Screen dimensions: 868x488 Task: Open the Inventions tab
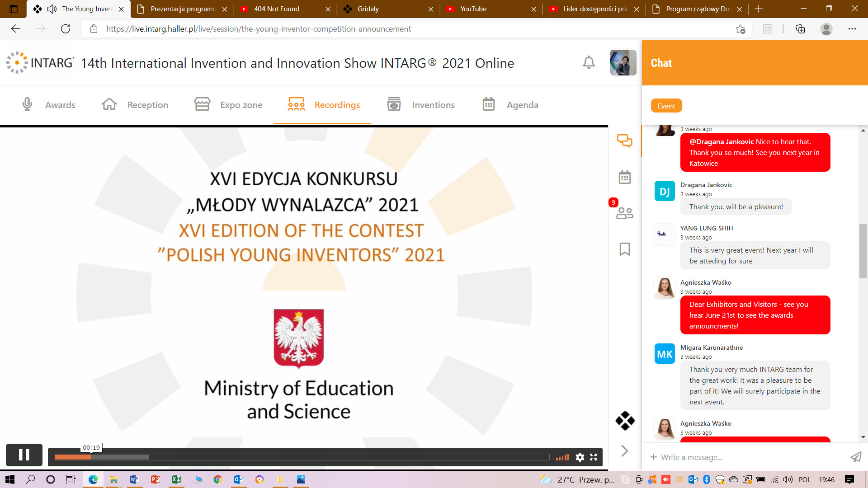421,105
